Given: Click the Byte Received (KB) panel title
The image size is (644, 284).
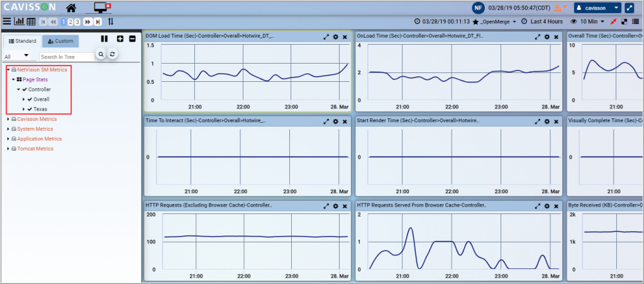Looking at the screenshot, I should click(x=606, y=206).
